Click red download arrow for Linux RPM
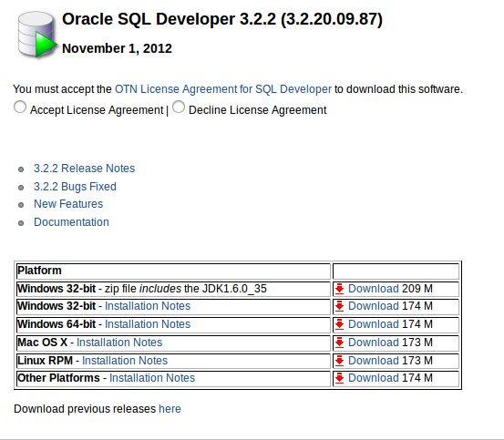The height and width of the screenshot is (440, 504). point(339,361)
